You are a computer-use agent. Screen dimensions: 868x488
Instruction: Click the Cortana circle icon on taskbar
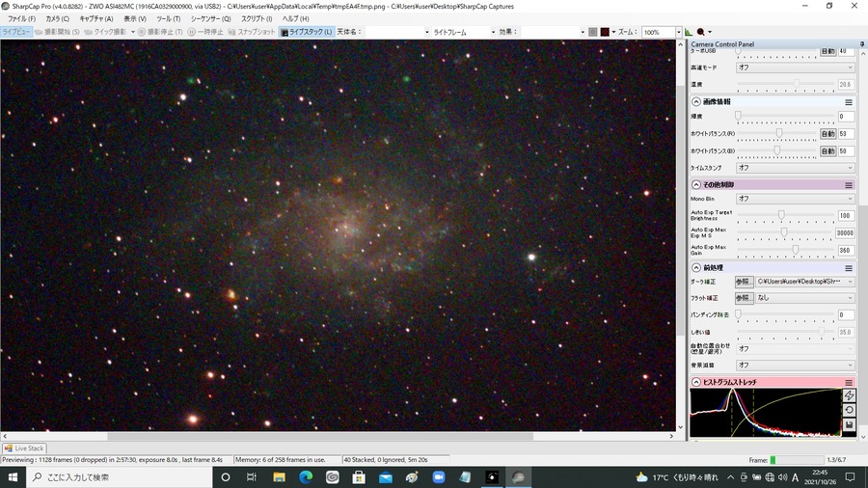pyautogui.click(x=226, y=477)
